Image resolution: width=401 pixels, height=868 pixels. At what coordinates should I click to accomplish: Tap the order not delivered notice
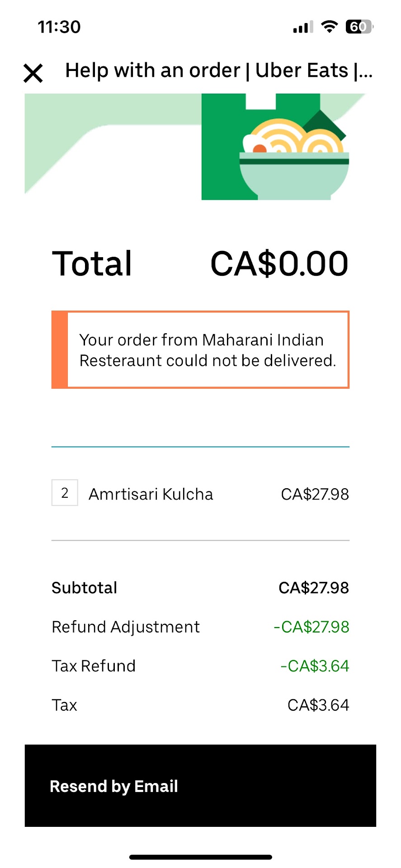[x=201, y=350]
